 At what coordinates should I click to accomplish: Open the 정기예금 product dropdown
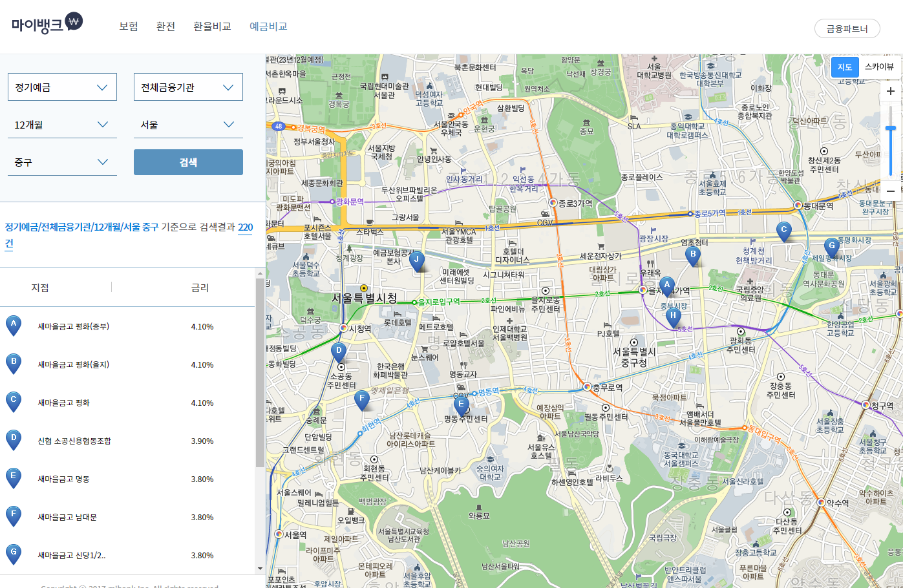tap(62, 87)
